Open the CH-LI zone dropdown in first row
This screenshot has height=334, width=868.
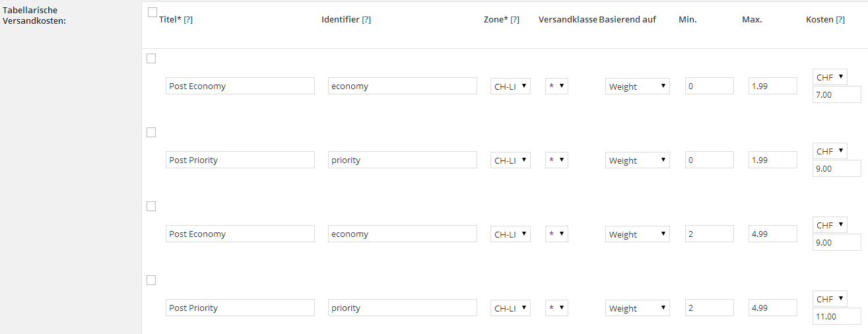(x=510, y=86)
